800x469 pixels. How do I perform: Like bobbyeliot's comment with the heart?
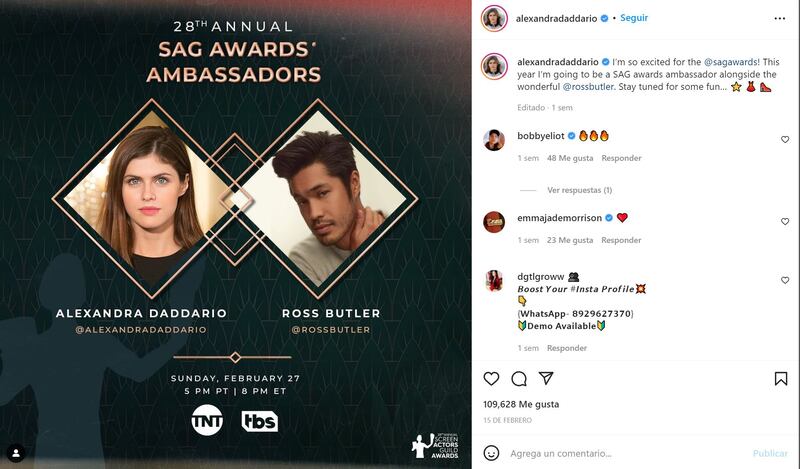click(785, 139)
